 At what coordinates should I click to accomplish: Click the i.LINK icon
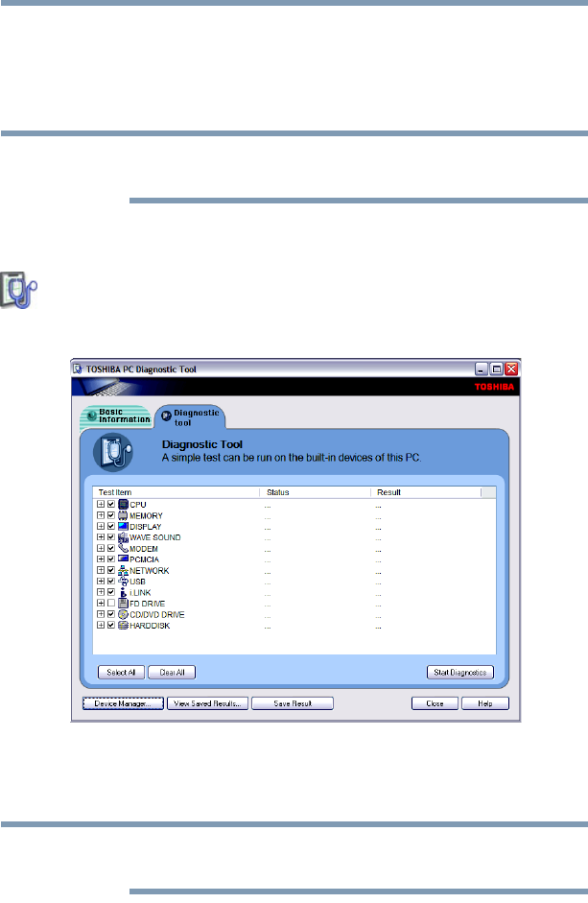(x=123, y=593)
